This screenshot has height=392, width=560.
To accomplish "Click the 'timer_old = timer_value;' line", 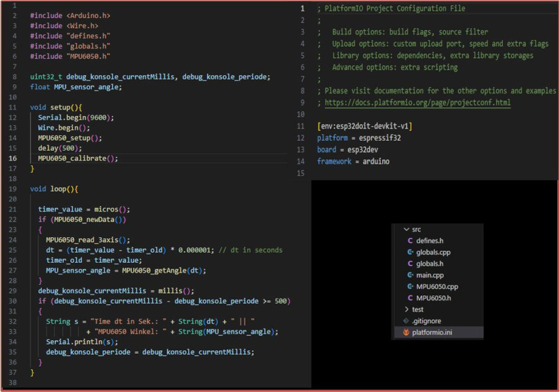I will point(94,261).
